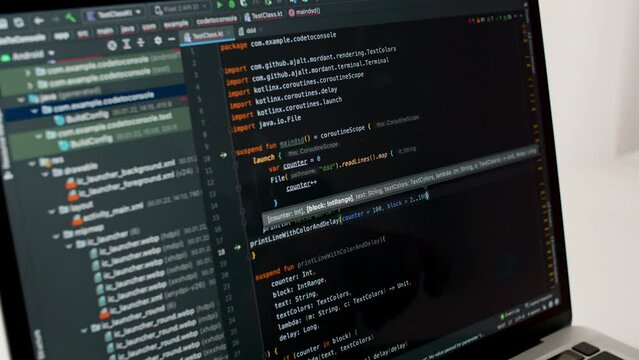Click TestClass.kt in navigation bar

tap(263, 15)
